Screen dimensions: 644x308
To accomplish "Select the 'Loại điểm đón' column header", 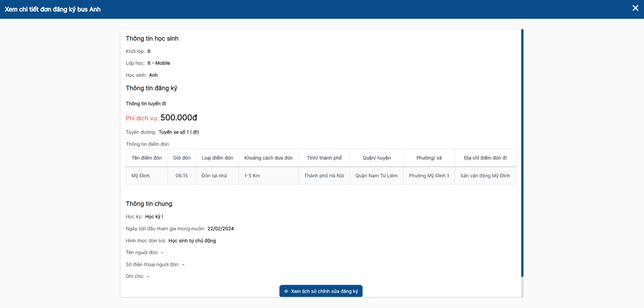I will 217,158.
